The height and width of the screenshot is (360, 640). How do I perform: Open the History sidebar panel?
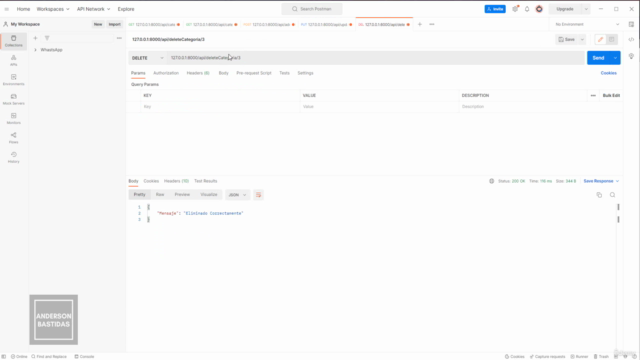point(13,157)
